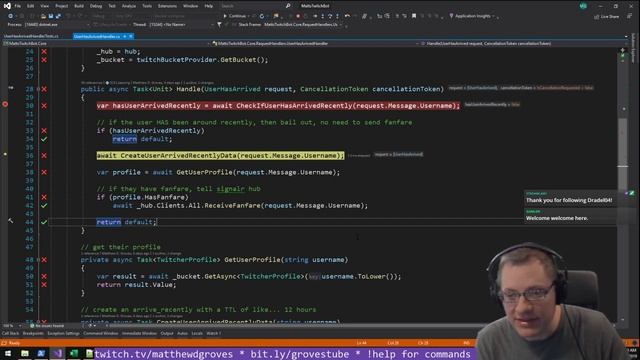Click the Open File folder icon
This screenshot has height=360, width=640.
tap(43, 16)
